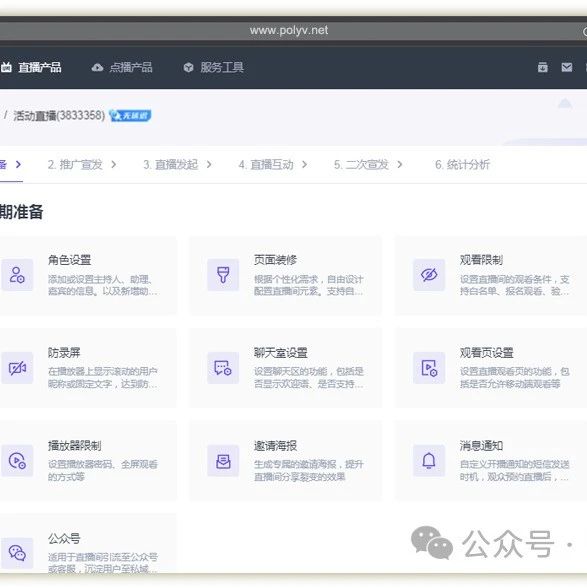Switch to the 3. 直播发起 step tab
This screenshot has width=587, height=588.
(x=171, y=165)
